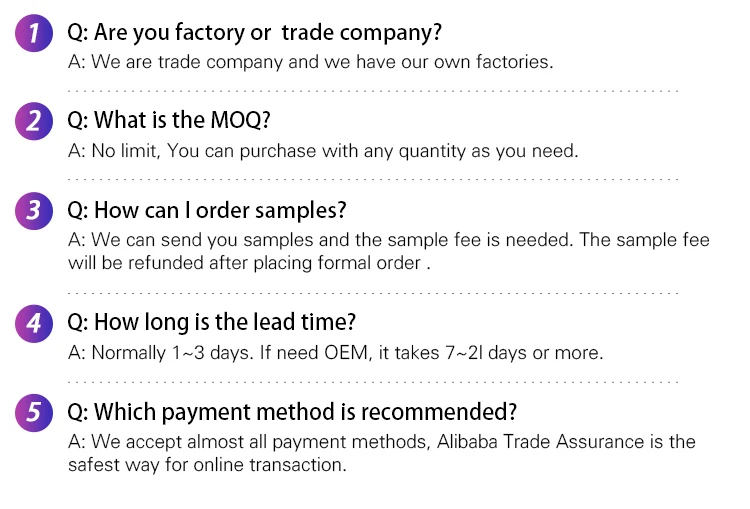This screenshot has width=750, height=509.
Task: Click question 'How long is the lead time?'
Action: pos(211,322)
